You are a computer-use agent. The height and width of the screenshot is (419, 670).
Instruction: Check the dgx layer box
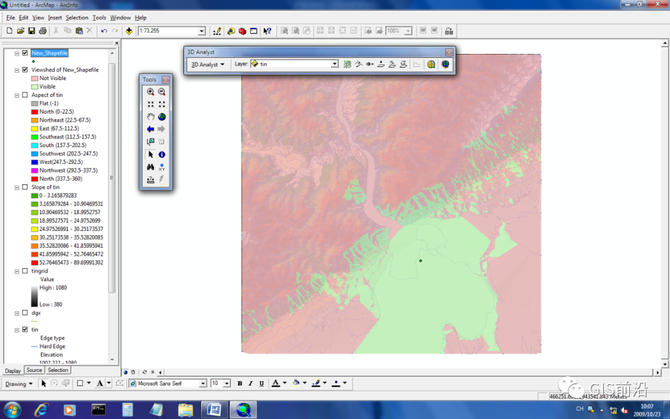pyautogui.click(x=25, y=313)
